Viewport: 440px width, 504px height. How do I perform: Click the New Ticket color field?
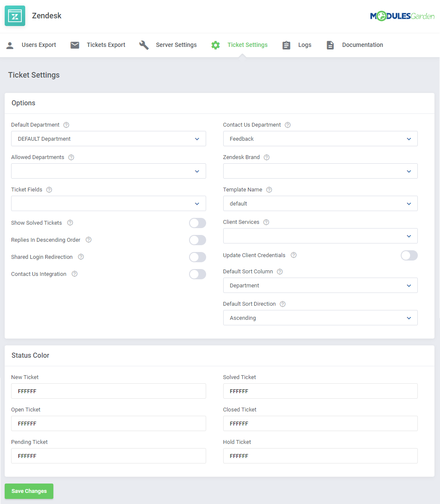[108, 391]
